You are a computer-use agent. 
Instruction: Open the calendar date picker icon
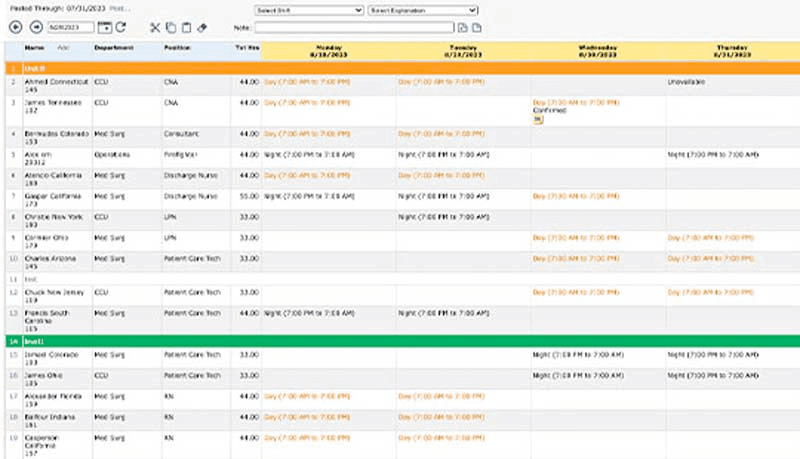(x=104, y=27)
